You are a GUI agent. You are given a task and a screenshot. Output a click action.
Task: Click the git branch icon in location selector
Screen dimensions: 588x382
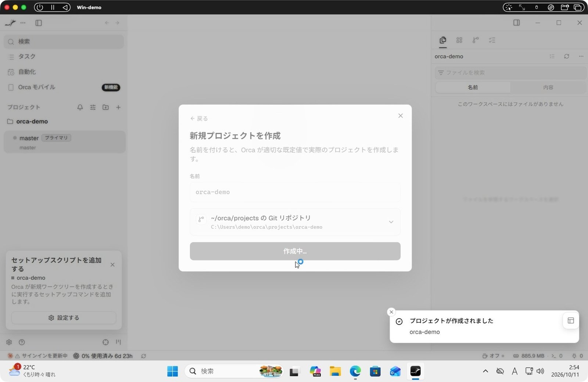coord(201,219)
